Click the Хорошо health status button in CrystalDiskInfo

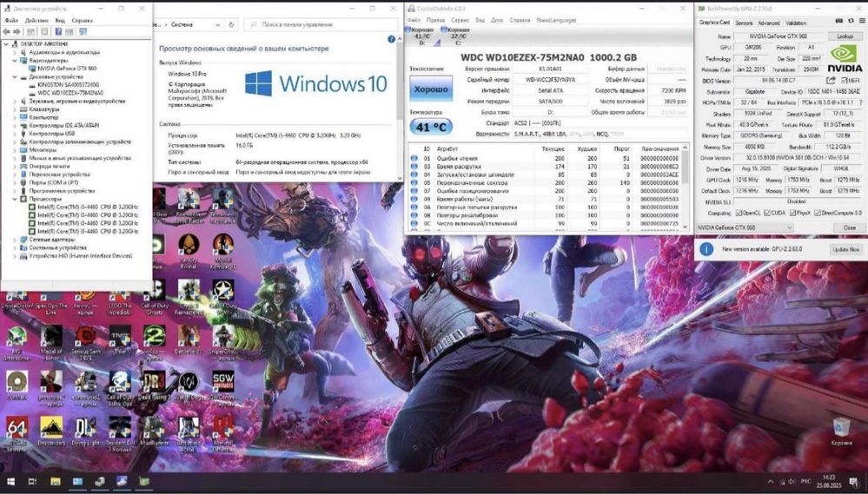click(431, 89)
